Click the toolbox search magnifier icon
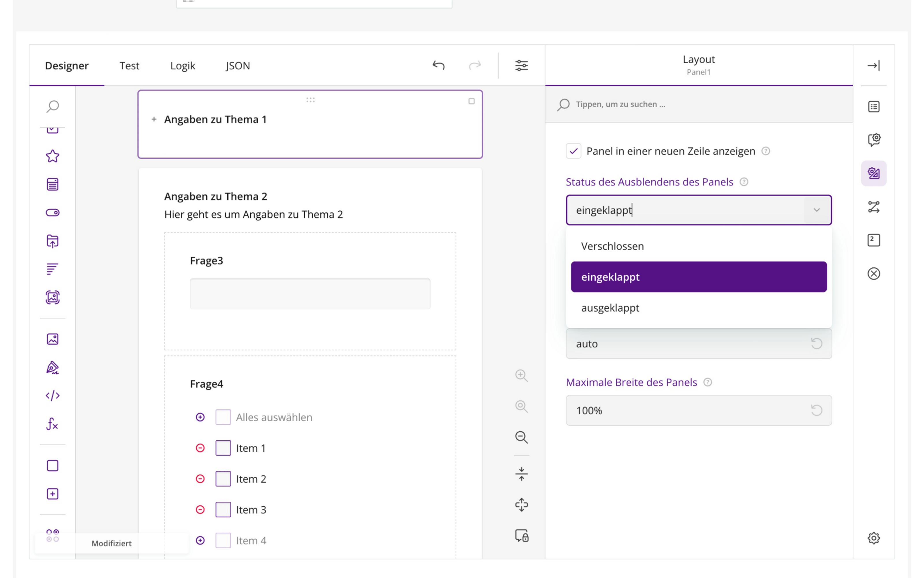The image size is (924, 578). 53,106
